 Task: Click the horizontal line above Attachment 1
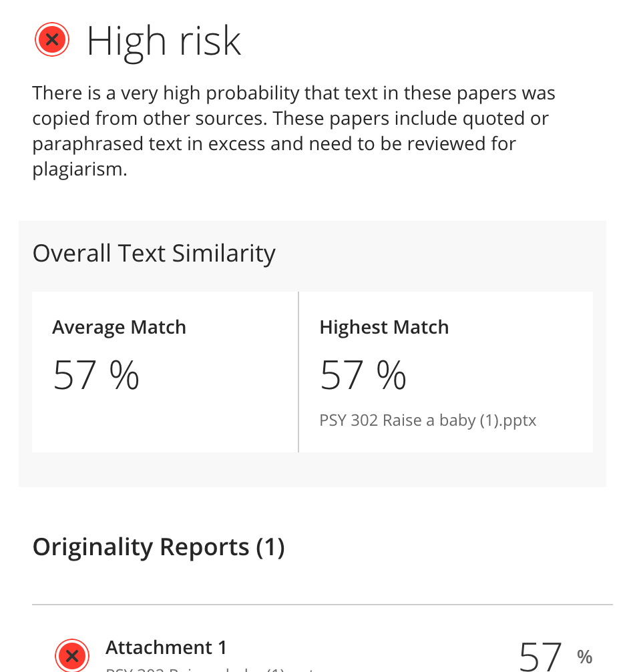pyautogui.click(x=322, y=605)
